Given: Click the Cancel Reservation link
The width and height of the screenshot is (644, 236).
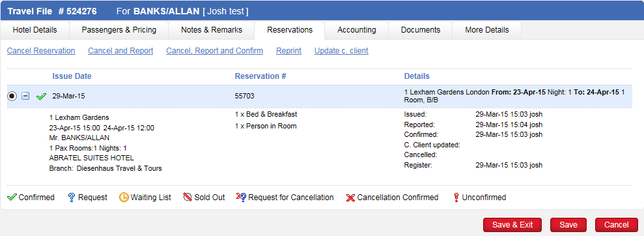Looking at the screenshot, I should [x=41, y=51].
